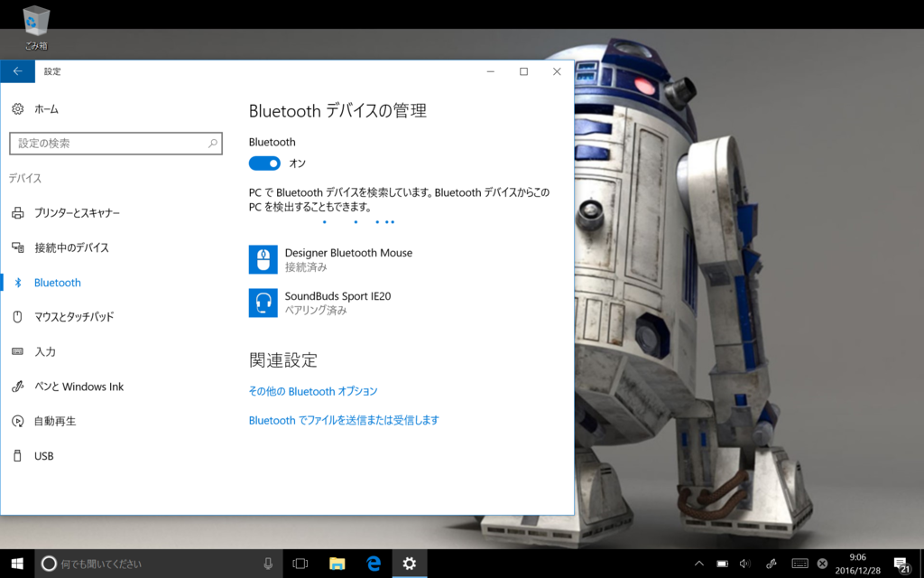Select the printer icon beside プリンターとスキャナー
Screen dimensions: 924x578
pos(18,213)
